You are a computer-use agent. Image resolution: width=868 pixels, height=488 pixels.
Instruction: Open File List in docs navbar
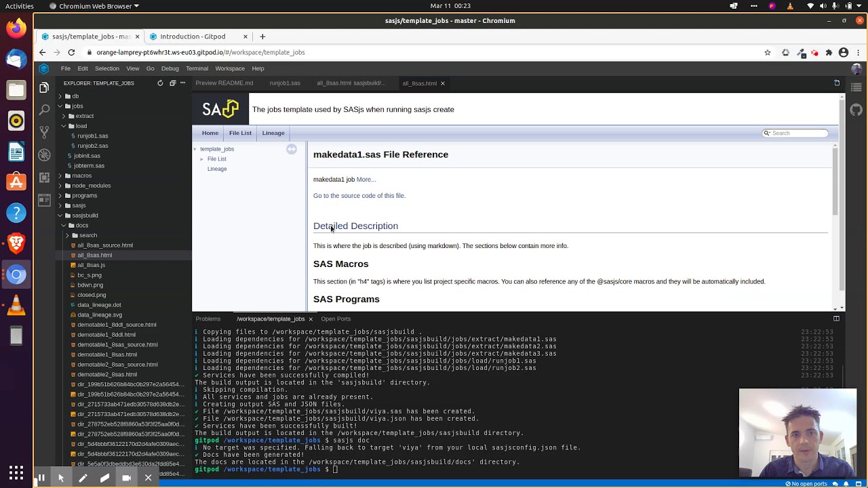[x=240, y=133]
